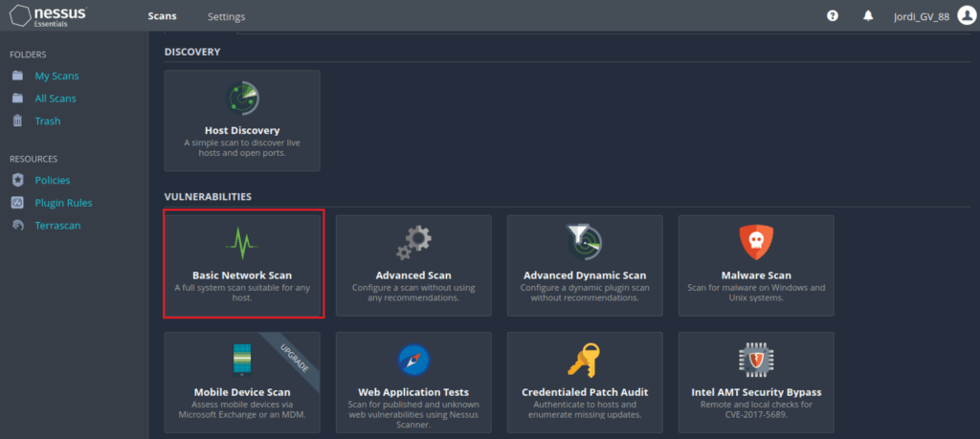This screenshot has width=980, height=439.
Task: Select the Web Application Tests title
Action: coord(413,392)
